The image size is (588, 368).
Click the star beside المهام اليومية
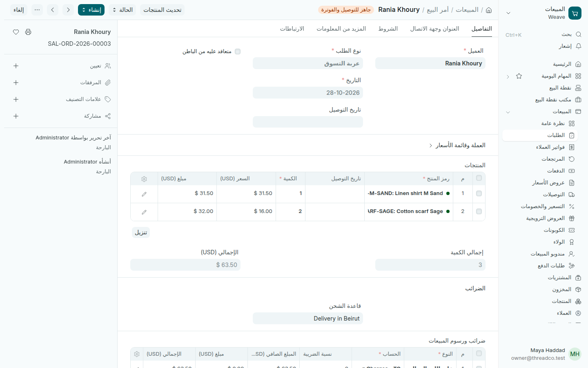pyautogui.click(x=519, y=76)
